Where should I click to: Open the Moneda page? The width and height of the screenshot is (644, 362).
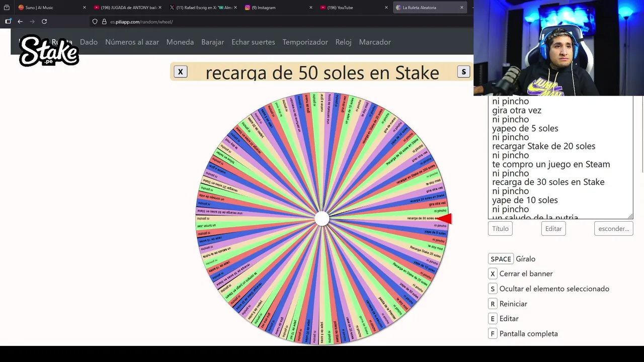tap(180, 42)
